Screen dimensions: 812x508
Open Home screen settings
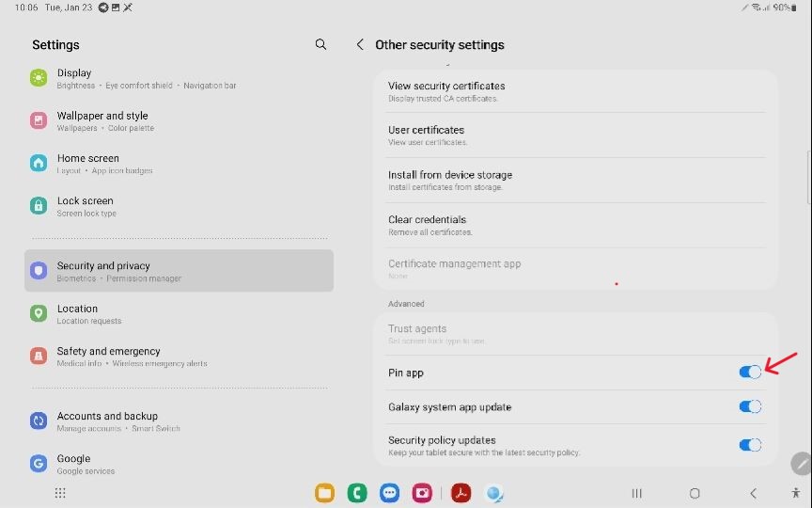tap(179, 164)
